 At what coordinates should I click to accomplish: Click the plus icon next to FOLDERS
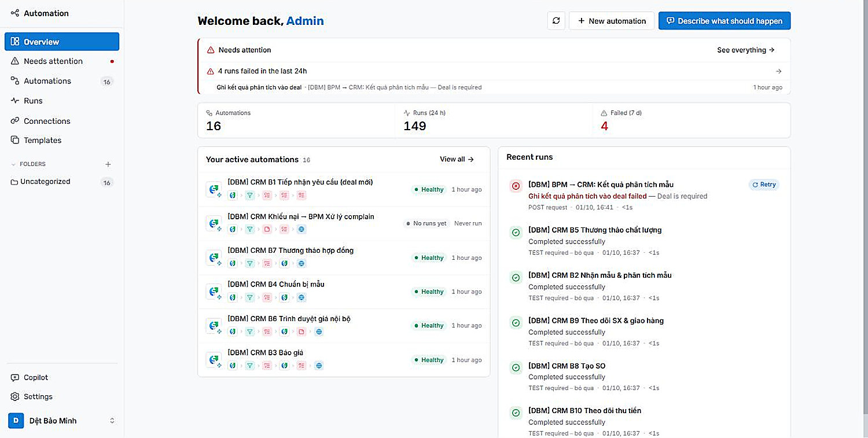[108, 164]
